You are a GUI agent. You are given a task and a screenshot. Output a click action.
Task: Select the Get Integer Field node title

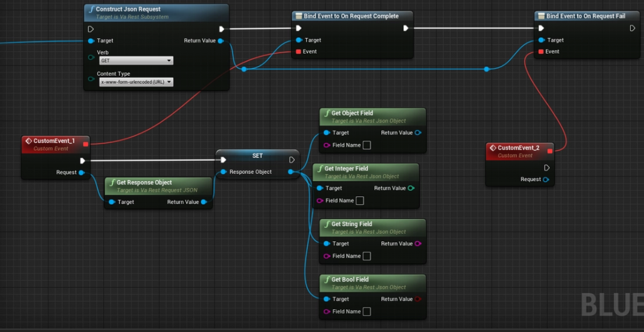tap(347, 169)
